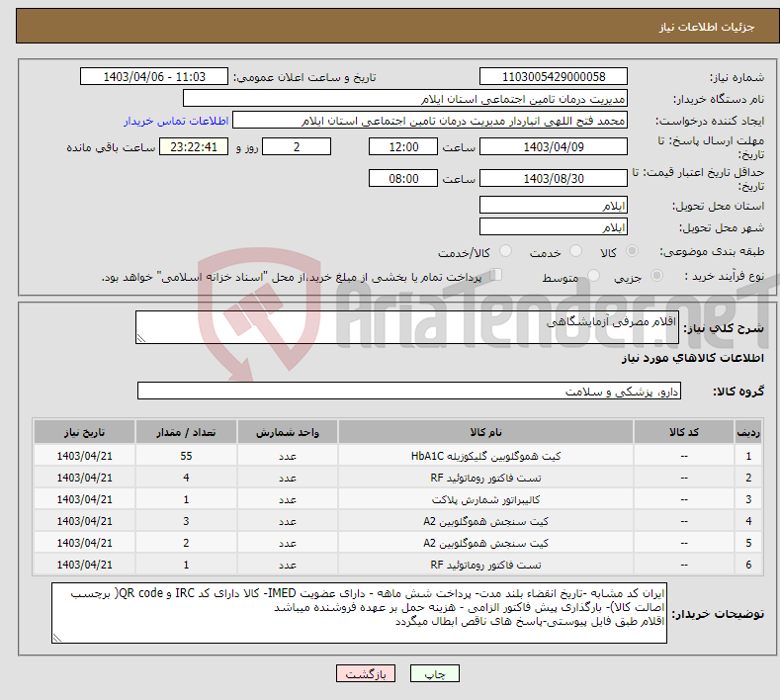Click the چاپ print button
The image size is (780, 700).
point(435,673)
